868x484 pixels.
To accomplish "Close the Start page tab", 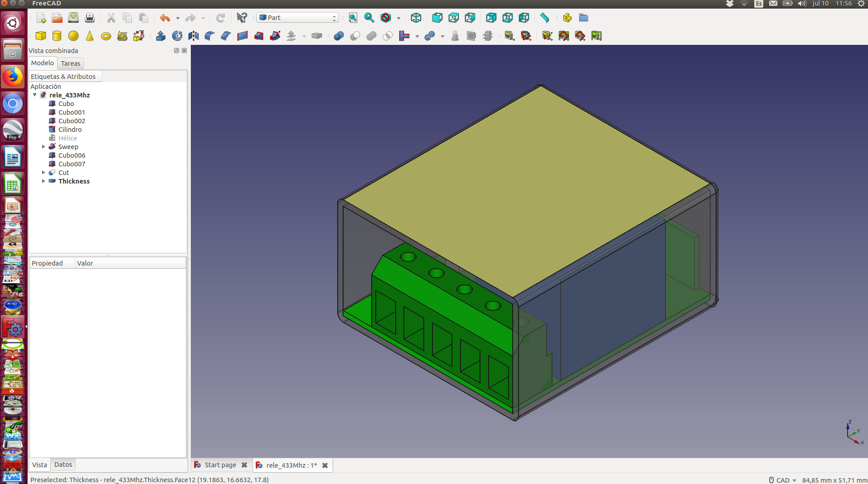I will point(244,465).
